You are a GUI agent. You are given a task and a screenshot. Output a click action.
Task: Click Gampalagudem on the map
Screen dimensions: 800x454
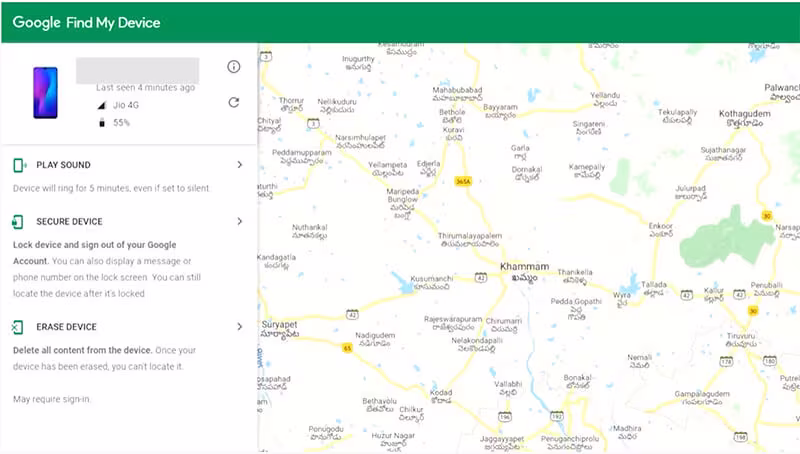point(702,398)
